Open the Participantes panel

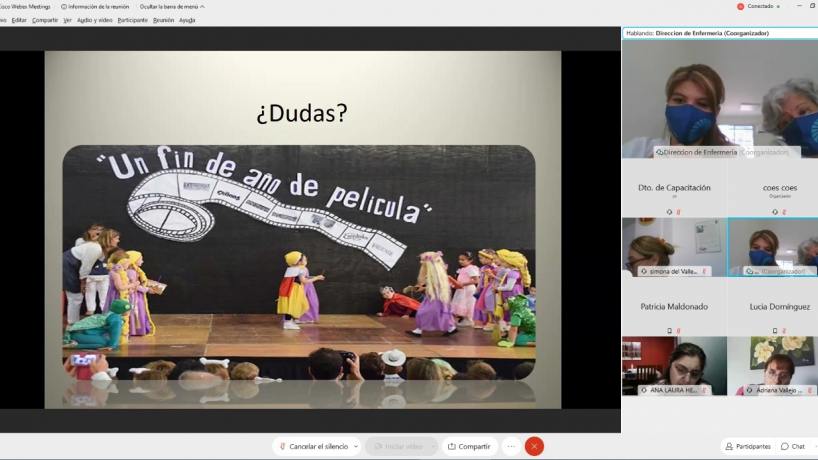pos(747,446)
